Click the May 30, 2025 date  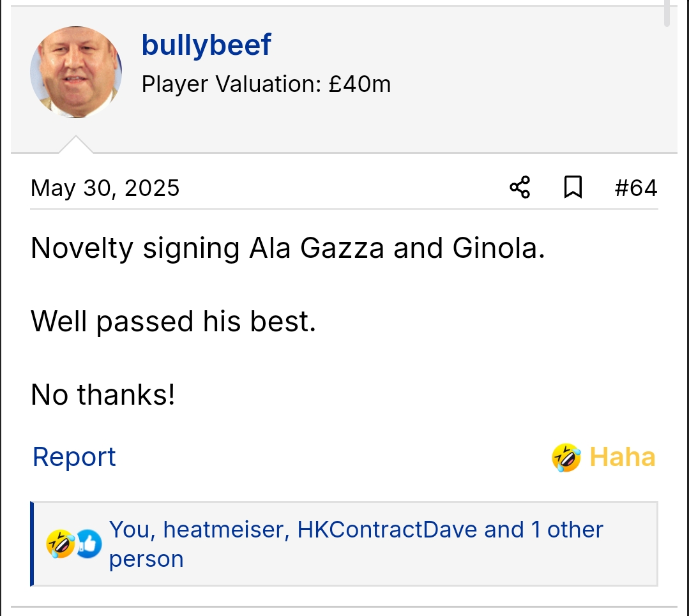105,188
